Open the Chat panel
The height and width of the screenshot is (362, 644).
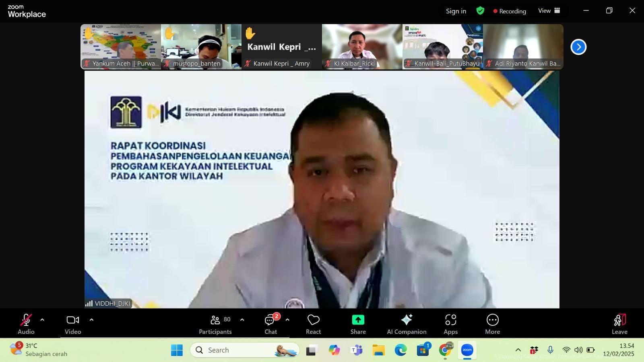(x=270, y=324)
